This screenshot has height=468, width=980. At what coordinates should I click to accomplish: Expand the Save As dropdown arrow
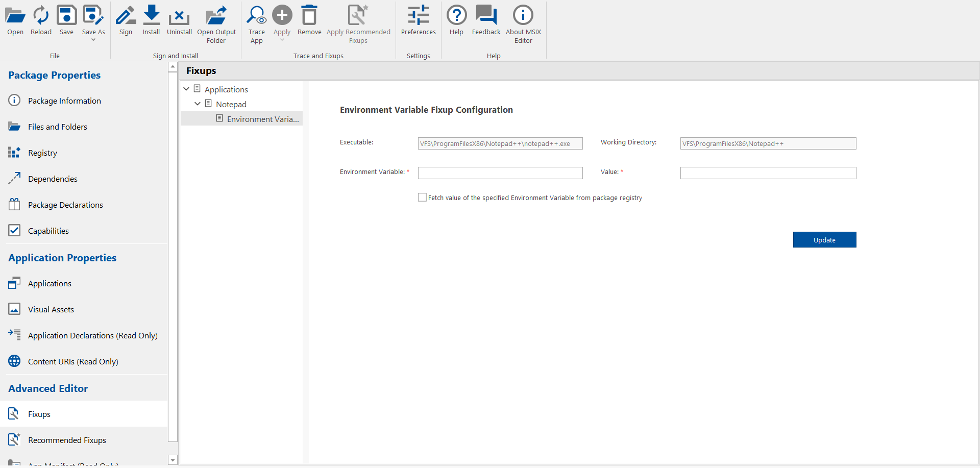pyautogui.click(x=93, y=40)
